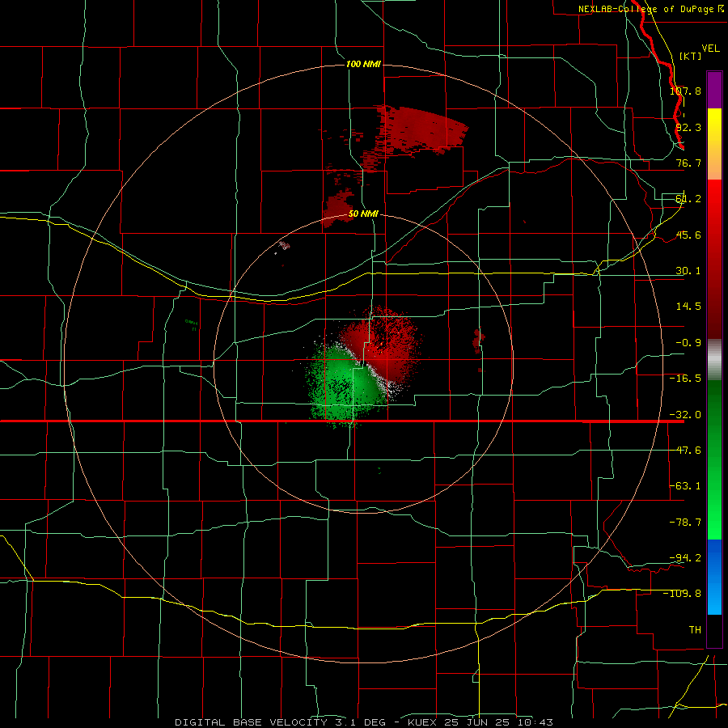Click the -47.6 legend value

click(685, 451)
